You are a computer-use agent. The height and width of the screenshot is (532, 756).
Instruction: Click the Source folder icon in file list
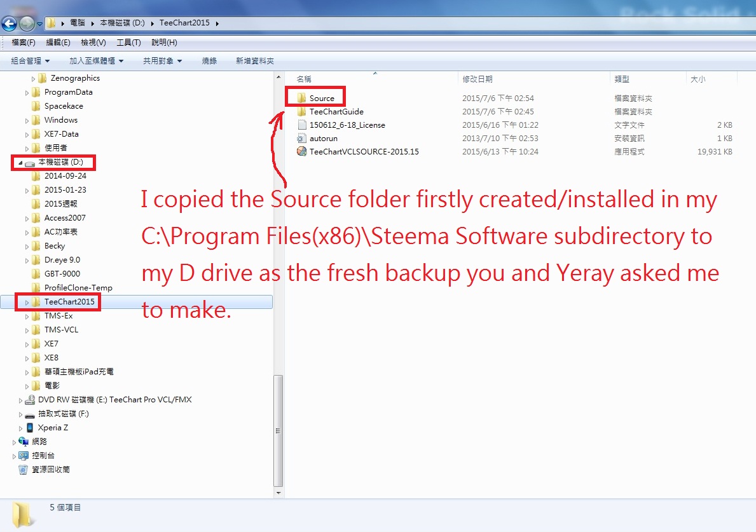click(302, 99)
